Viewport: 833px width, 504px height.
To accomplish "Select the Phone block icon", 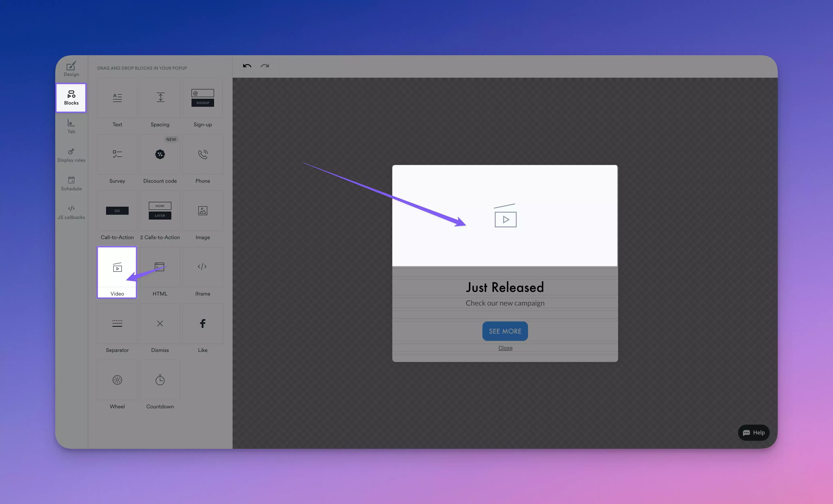I will (202, 154).
